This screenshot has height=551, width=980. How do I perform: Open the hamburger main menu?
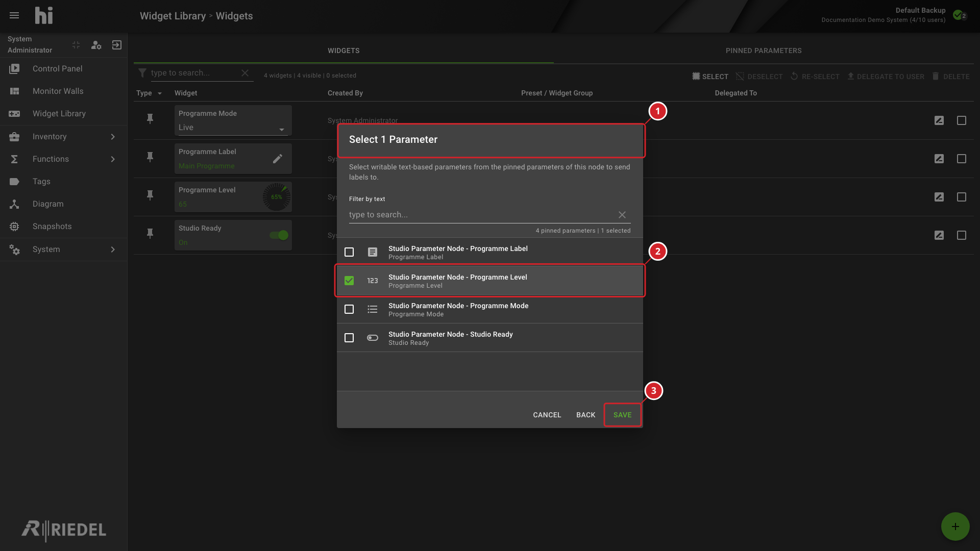point(14,15)
